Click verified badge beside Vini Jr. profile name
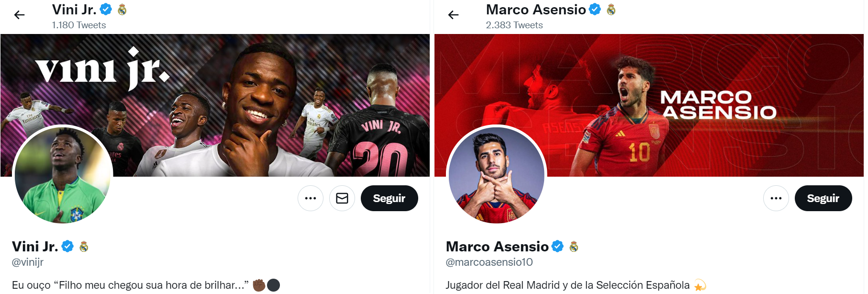 tap(67, 246)
